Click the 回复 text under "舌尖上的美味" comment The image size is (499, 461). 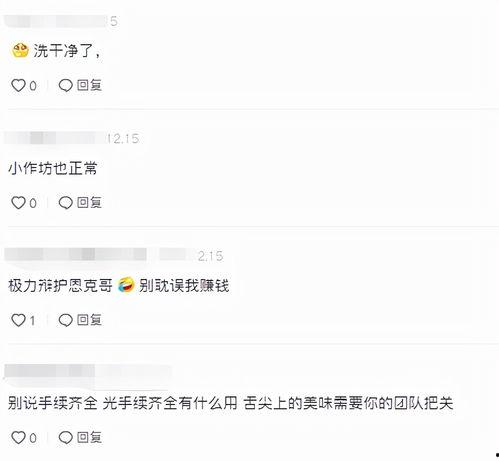(89, 437)
